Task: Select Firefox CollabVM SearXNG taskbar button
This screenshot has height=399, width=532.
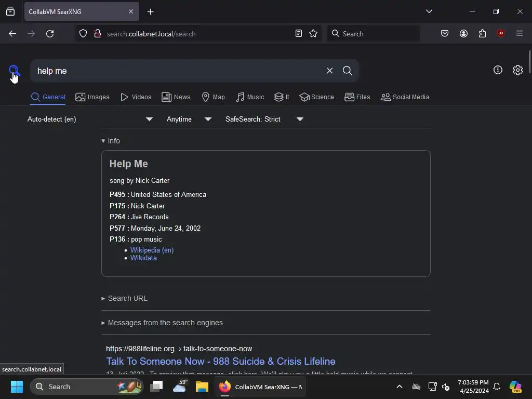Action: pyautogui.click(x=260, y=387)
